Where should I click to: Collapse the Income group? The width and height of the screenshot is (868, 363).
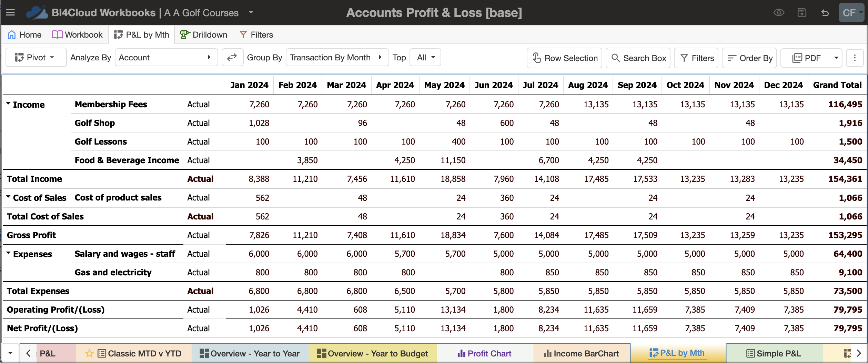8,104
